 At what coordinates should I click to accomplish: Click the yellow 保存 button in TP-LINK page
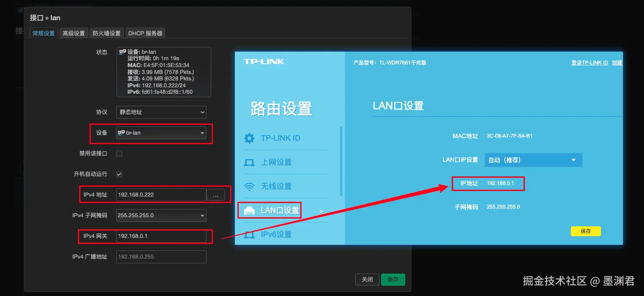tap(586, 231)
